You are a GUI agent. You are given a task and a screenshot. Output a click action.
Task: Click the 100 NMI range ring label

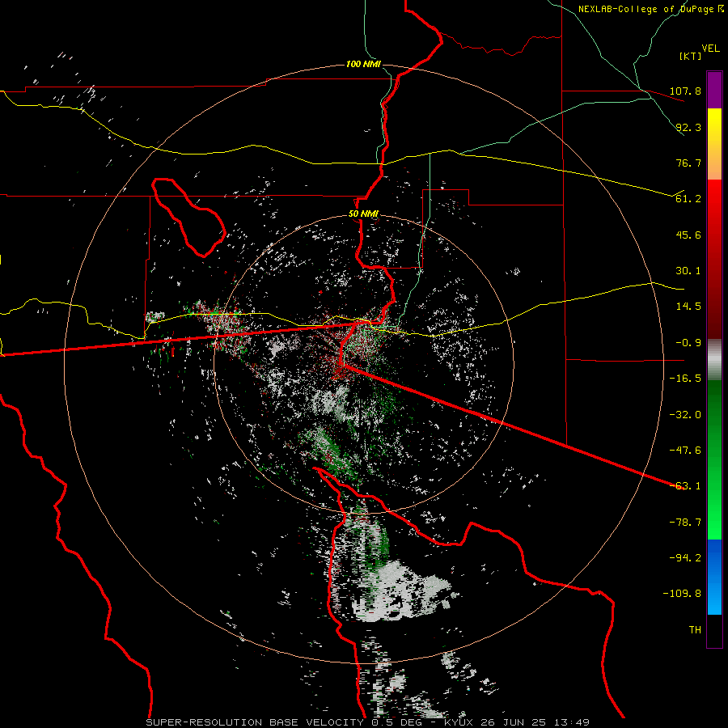click(x=363, y=64)
